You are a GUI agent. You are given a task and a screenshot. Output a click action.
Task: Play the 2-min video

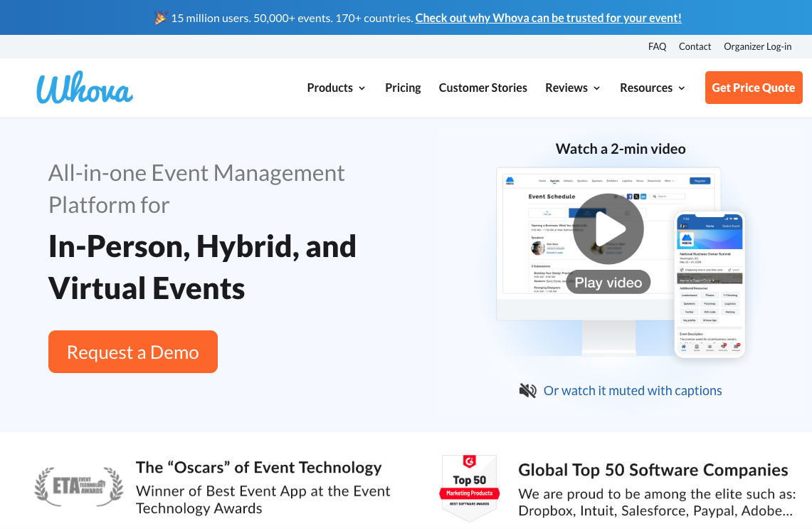608,229
